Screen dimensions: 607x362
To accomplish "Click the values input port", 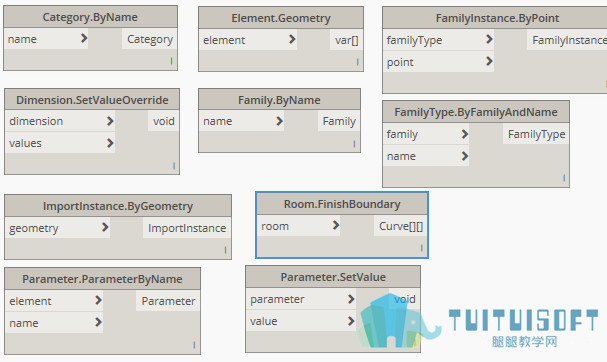I will [60, 143].
